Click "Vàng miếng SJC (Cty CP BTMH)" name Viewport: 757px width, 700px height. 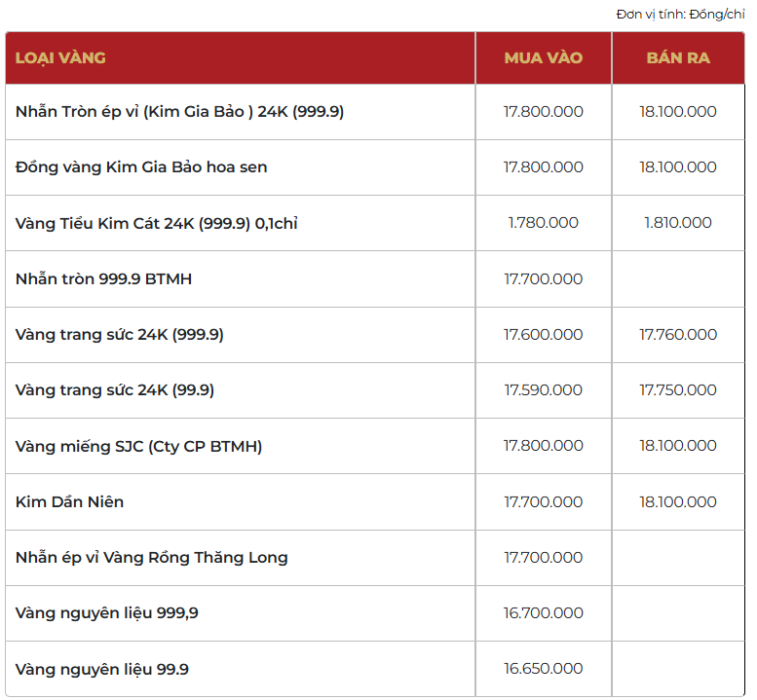point(138,446)
